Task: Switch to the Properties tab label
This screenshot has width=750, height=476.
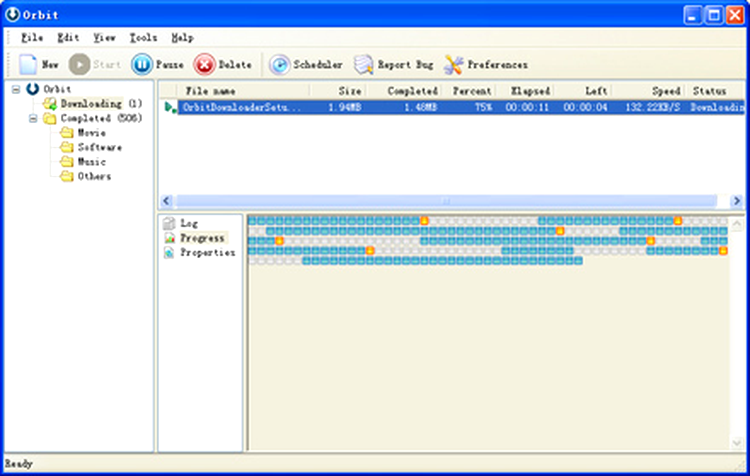Action: [x=208, y=252]
